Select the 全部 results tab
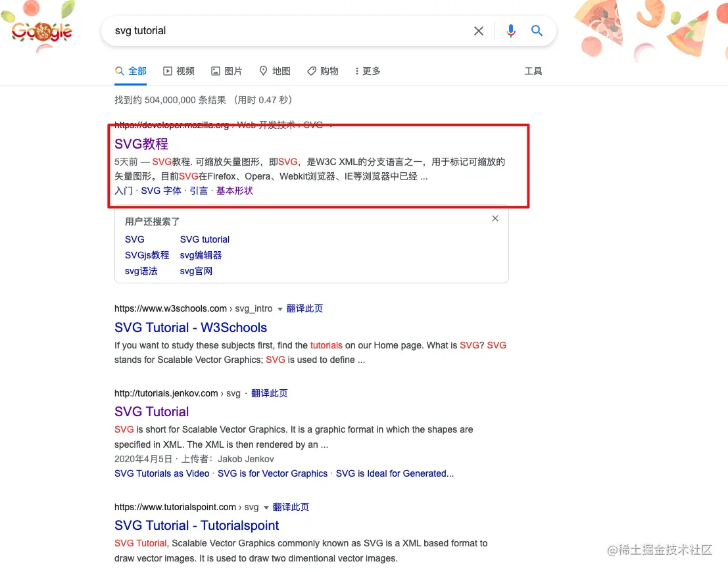Viewport: 728px width, 572px height. 130,71
